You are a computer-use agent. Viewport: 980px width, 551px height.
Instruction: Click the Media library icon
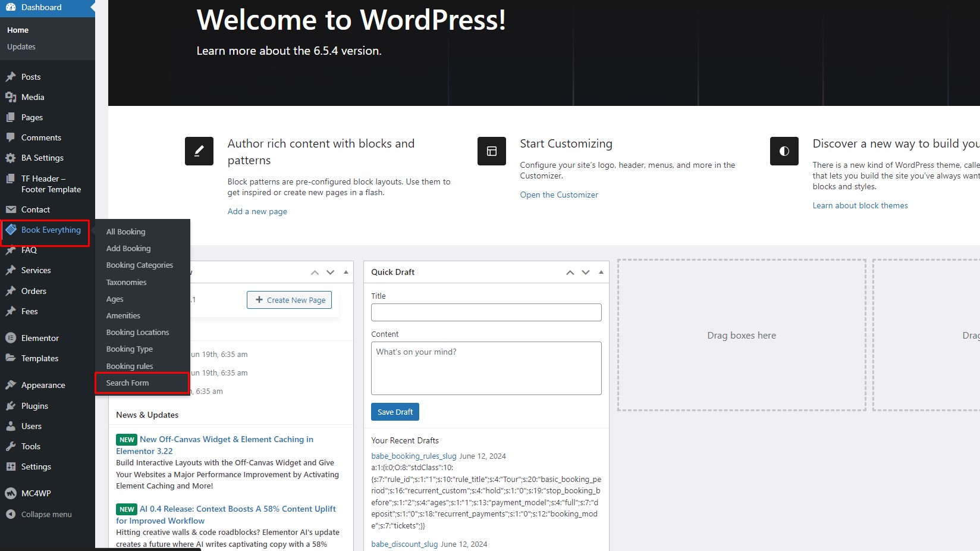[x=11, y=97]
